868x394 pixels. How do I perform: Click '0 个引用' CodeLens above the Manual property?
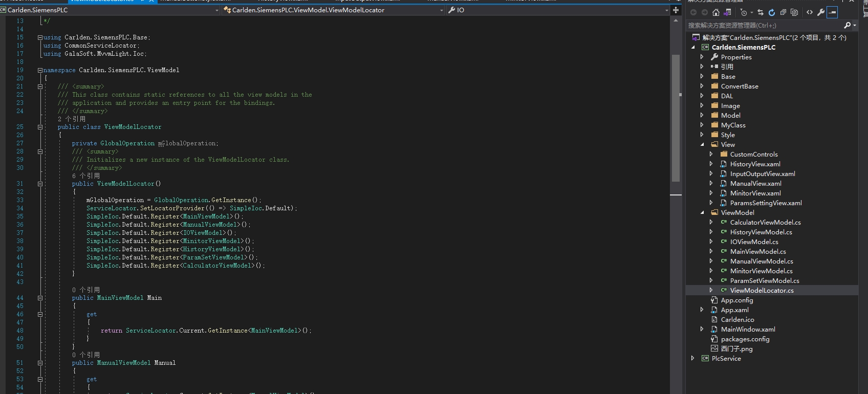(x=86, y=355)
